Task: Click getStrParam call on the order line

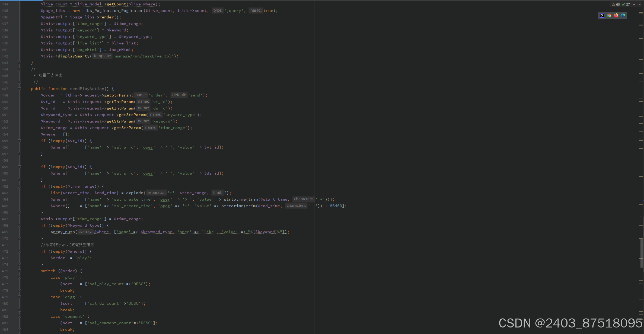Action: pos(117,95)
